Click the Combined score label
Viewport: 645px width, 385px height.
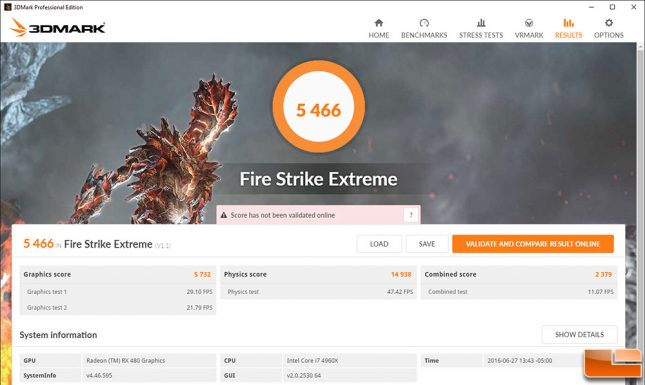pos(450,274)
